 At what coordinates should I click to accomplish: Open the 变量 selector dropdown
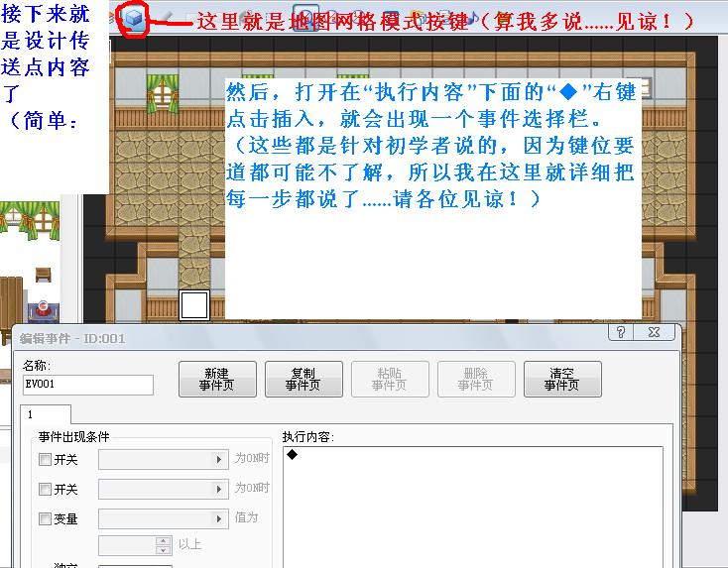(164, 518)
